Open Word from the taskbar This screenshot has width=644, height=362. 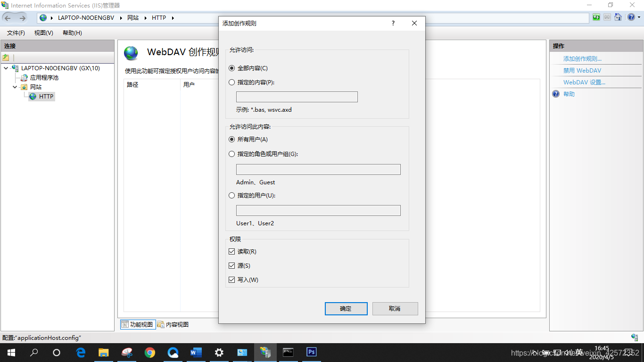(x=196, y=353)
